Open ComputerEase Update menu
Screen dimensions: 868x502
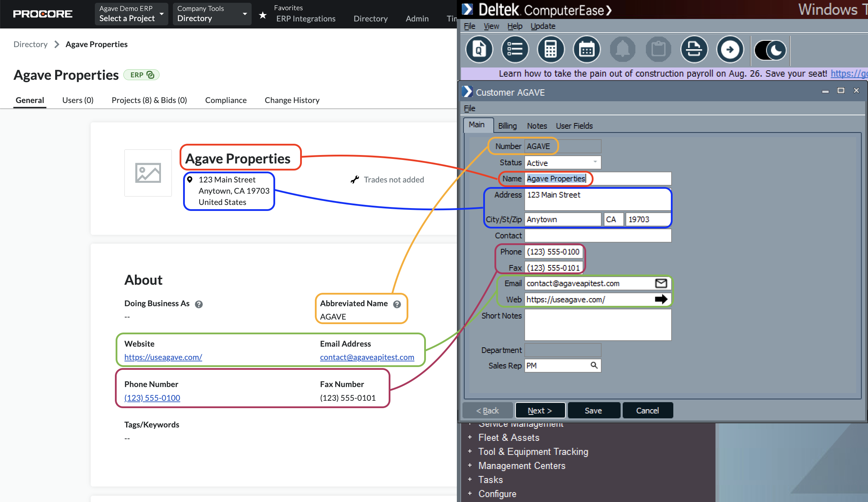click(543, 26)
